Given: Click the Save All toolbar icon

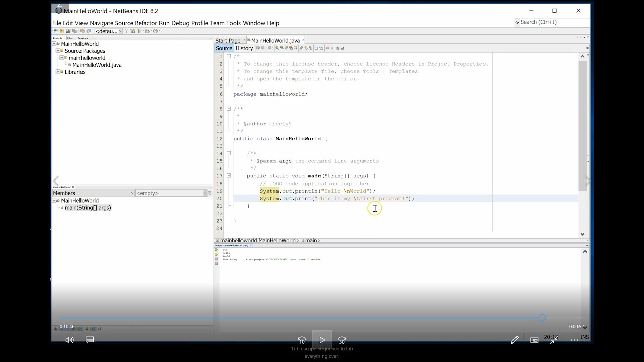Looking at the screenshot, I should 74,31.
